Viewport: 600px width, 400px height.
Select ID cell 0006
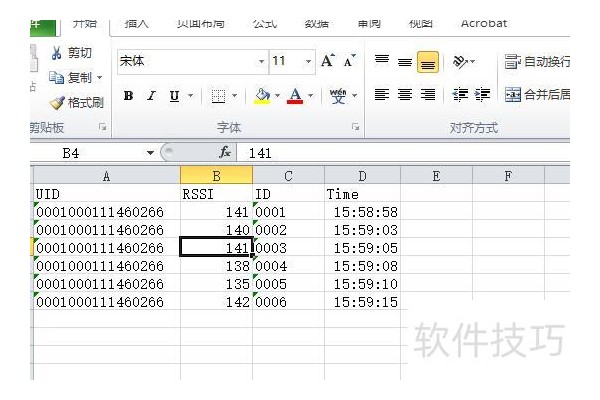(289, 302)
